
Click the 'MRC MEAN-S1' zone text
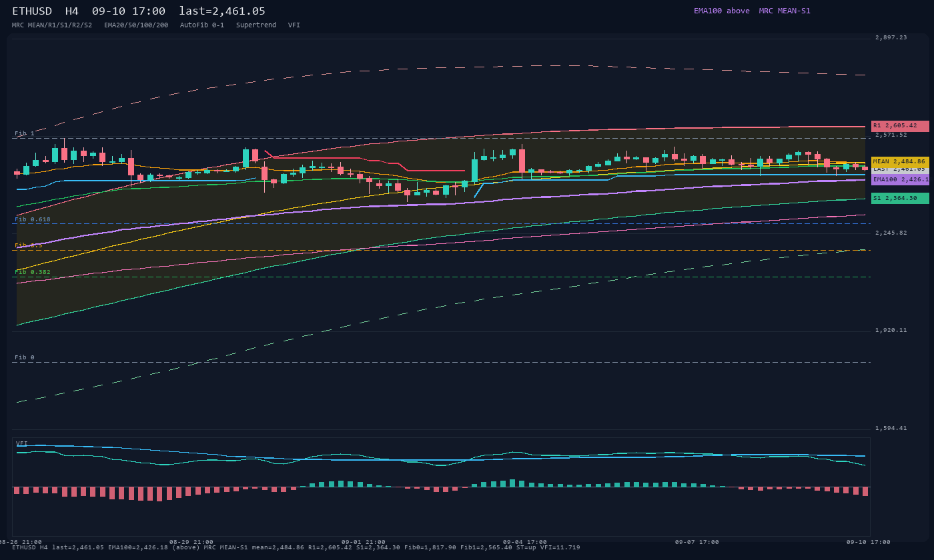coord(785,11)
